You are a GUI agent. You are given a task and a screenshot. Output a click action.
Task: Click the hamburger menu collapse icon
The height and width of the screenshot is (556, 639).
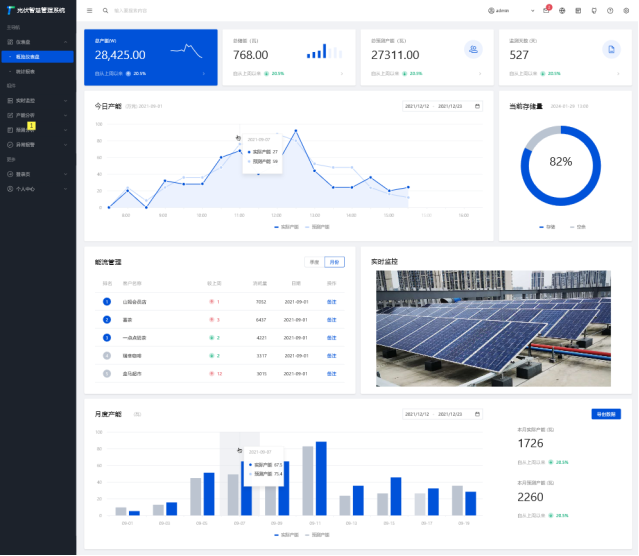coord(90,10)
